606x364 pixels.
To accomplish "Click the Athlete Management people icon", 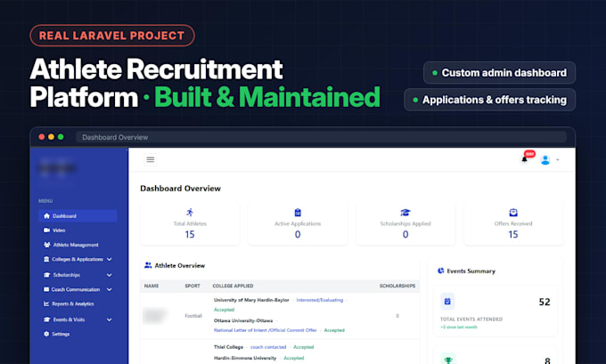I will pyautogui.click(x=46, y=245).
